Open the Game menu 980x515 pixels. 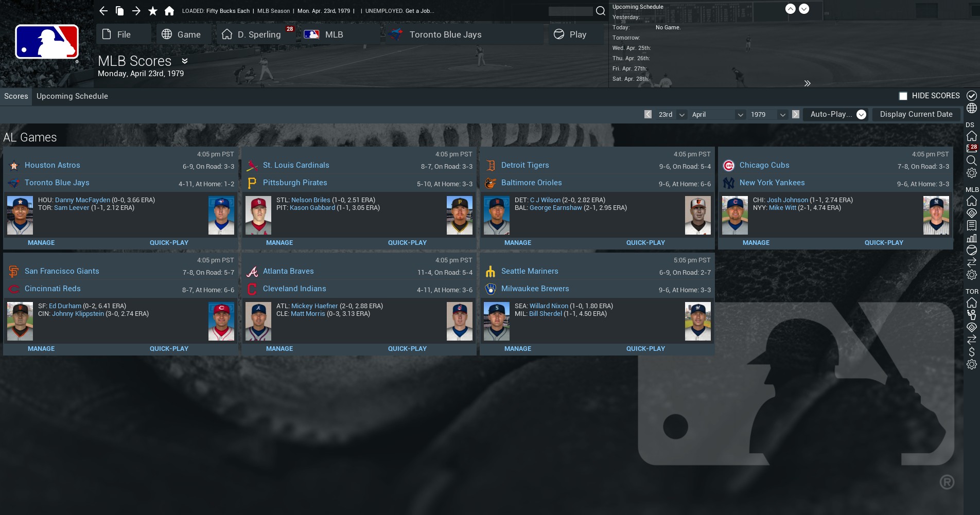(x=181, y=34)
